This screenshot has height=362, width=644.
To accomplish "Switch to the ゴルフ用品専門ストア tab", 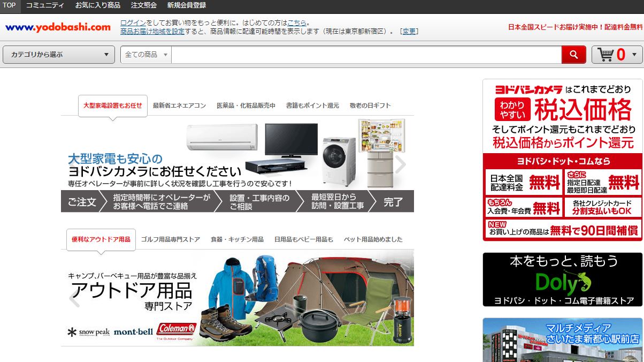I will pos(171,239).
